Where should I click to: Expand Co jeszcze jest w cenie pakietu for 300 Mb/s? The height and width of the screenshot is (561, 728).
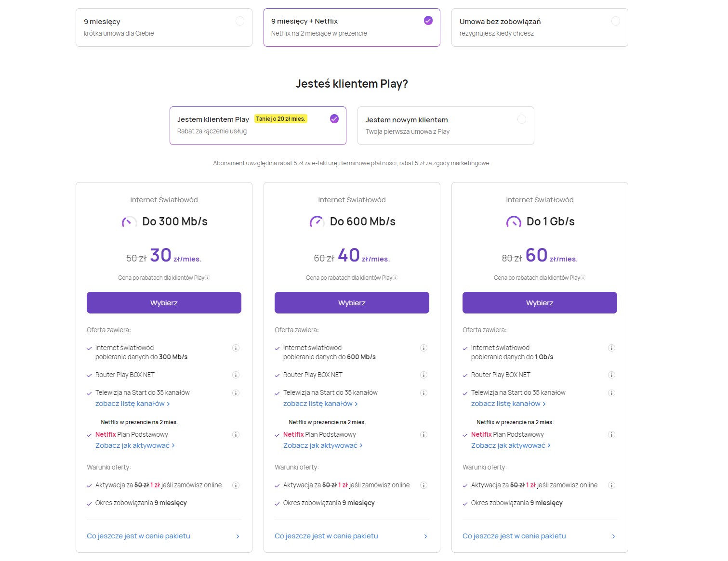[x=164, y=536]
